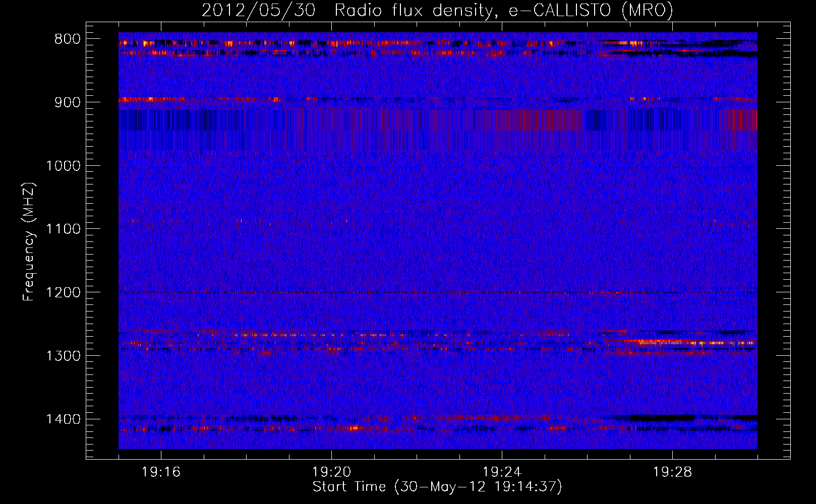Click the 1400 frequency tick label
This screenshot has height=504, width=816.
[x=64, y=419]
